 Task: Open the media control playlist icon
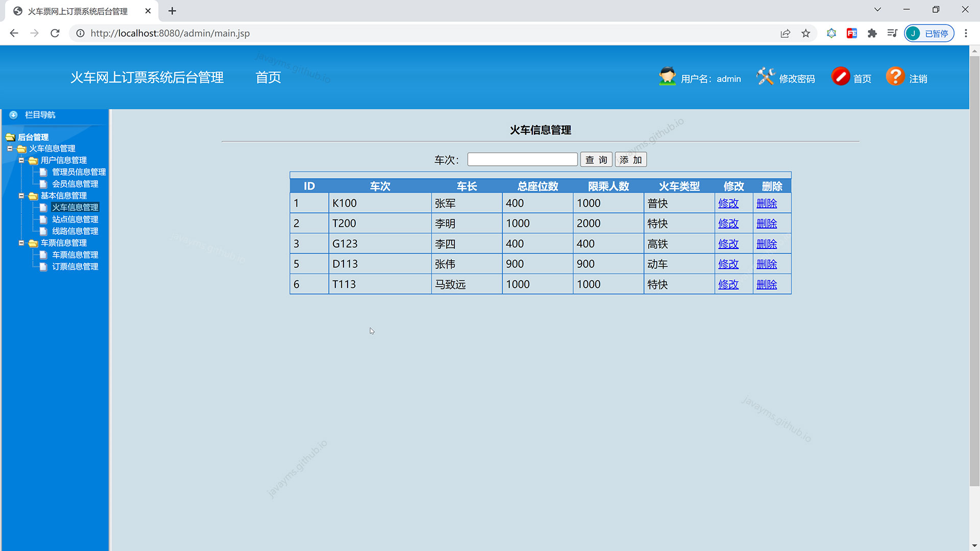tap(892, 33)
